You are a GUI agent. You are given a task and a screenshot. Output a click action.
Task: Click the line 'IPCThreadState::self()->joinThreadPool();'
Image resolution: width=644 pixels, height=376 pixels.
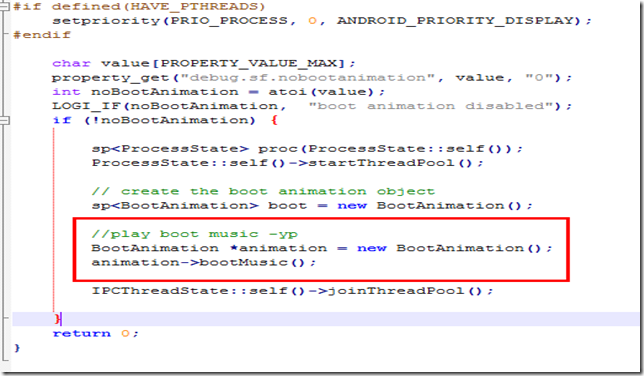292,291
